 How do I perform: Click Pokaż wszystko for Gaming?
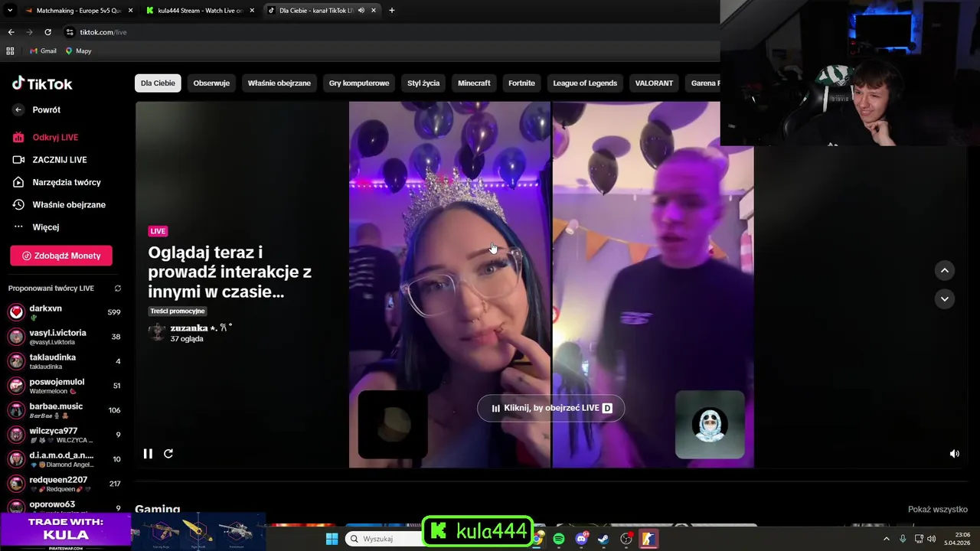click(x=938, y=510)
